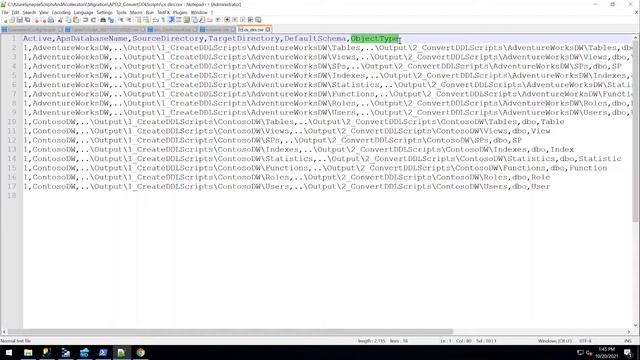This screenshot has width=640, height=360.
Task: Open the Encoding menu
Action: point(61,13)
